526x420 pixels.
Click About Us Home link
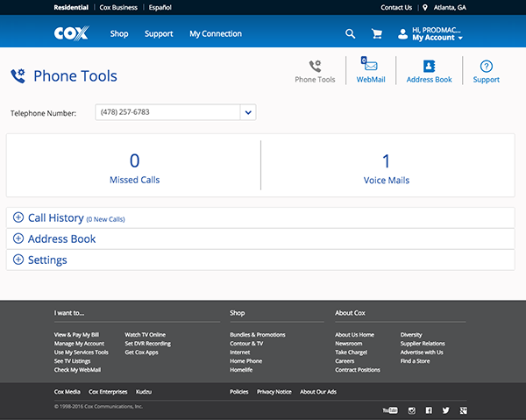coord(354,334)
